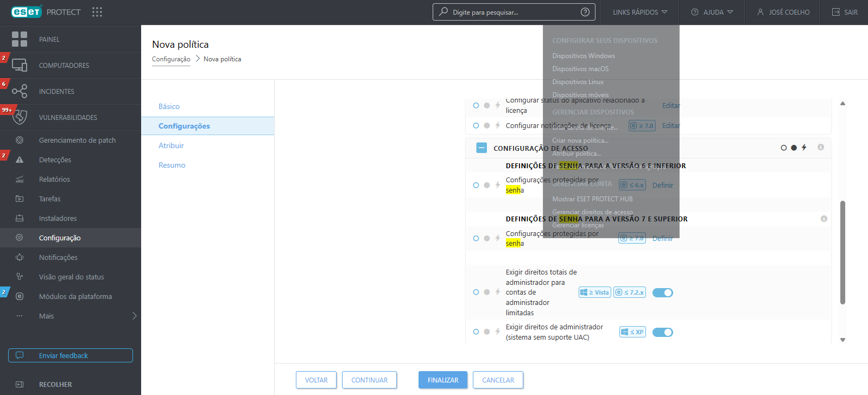Click the search help question icon
This screenshot has width=868, height=395.
[x=585, y=12]
